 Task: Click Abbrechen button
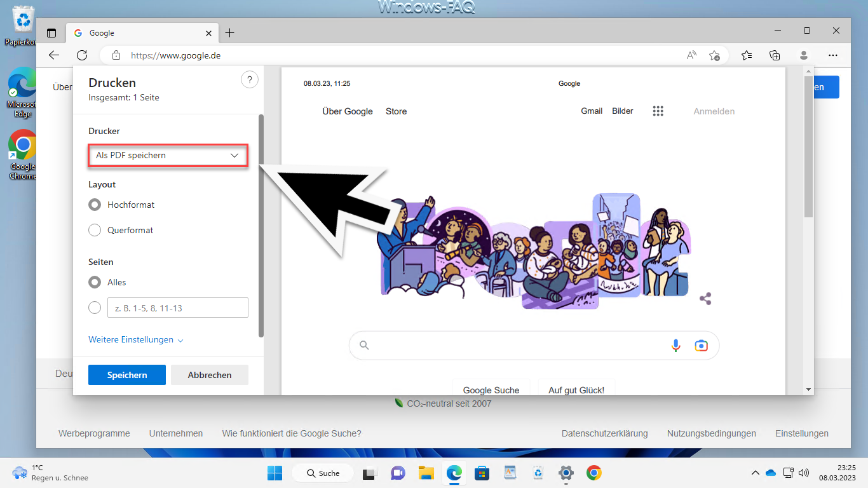(210, 375)
